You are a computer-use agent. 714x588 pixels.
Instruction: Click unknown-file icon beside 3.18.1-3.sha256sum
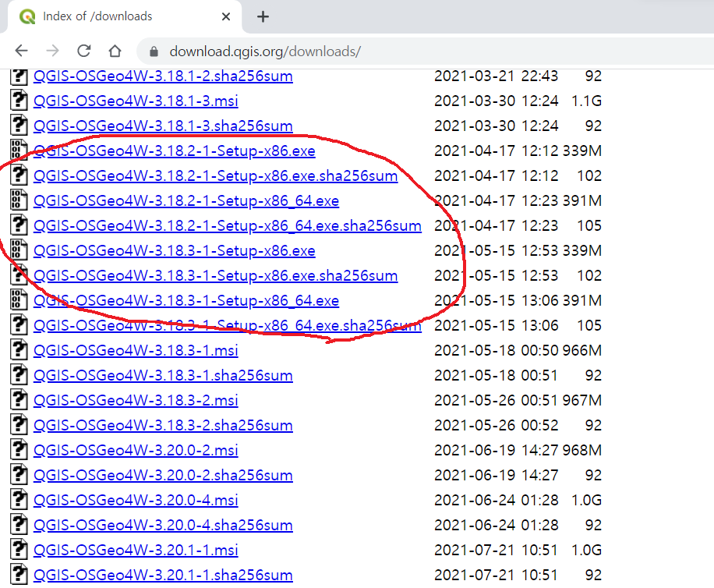[x=19, y=124]
